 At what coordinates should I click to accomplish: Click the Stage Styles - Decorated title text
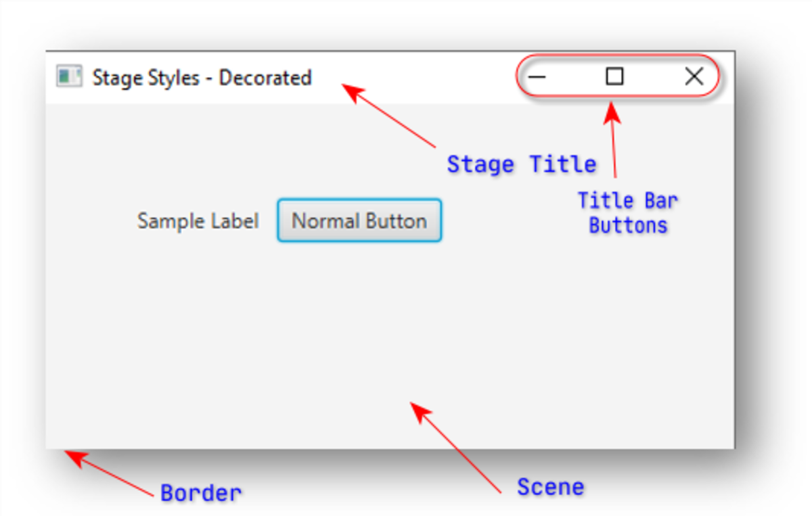(x=202, y=77)
